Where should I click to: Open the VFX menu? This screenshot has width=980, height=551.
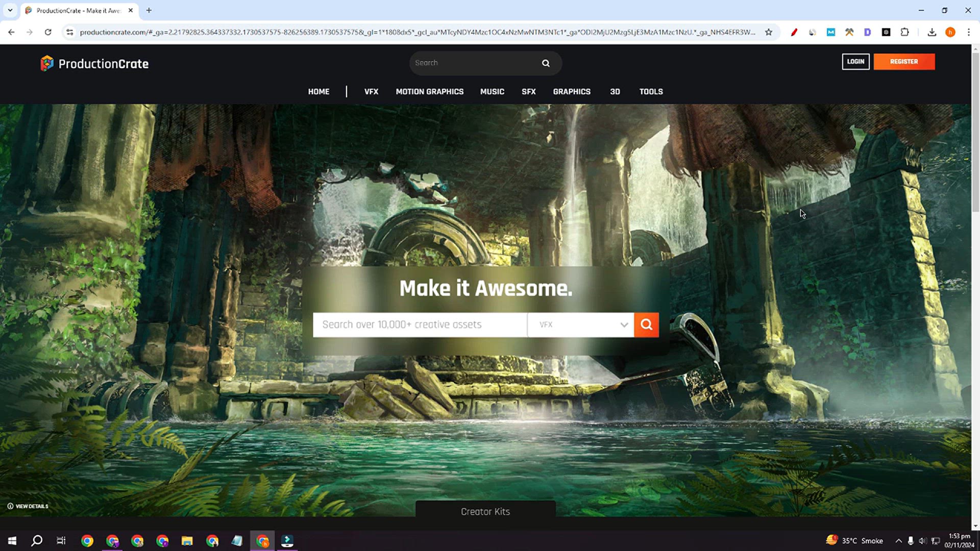pyautogui.click(x=371, y=92)
